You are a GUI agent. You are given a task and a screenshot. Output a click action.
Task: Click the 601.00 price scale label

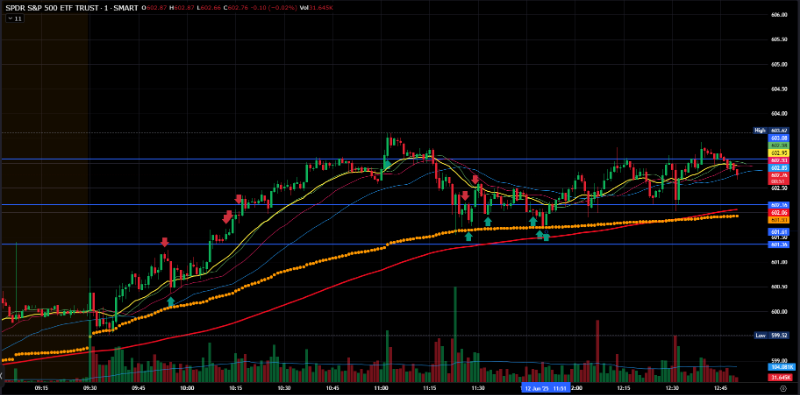pyautogui.click(x=779, y=262)
